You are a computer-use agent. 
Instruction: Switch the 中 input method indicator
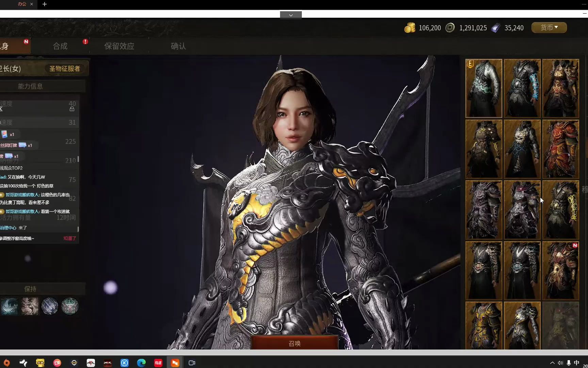point(576,363)
